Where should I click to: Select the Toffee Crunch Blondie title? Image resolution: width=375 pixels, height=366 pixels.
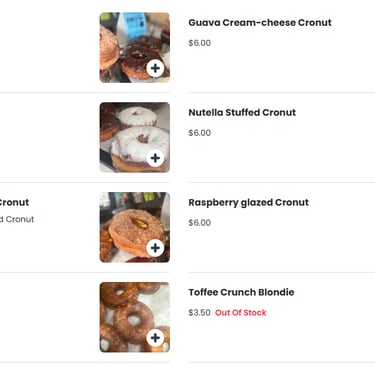coord(241,292)
